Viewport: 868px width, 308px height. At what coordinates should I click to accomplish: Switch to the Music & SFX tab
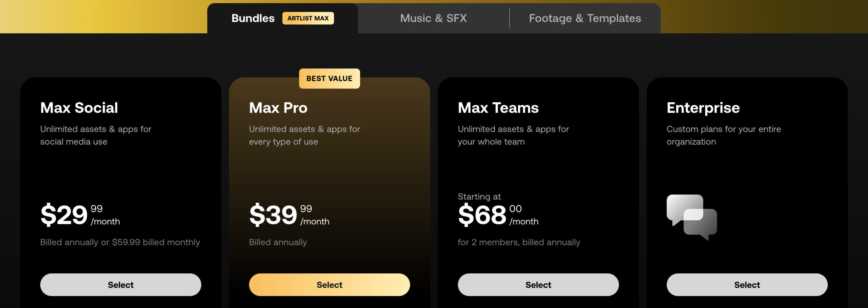[x=433, y=18]
